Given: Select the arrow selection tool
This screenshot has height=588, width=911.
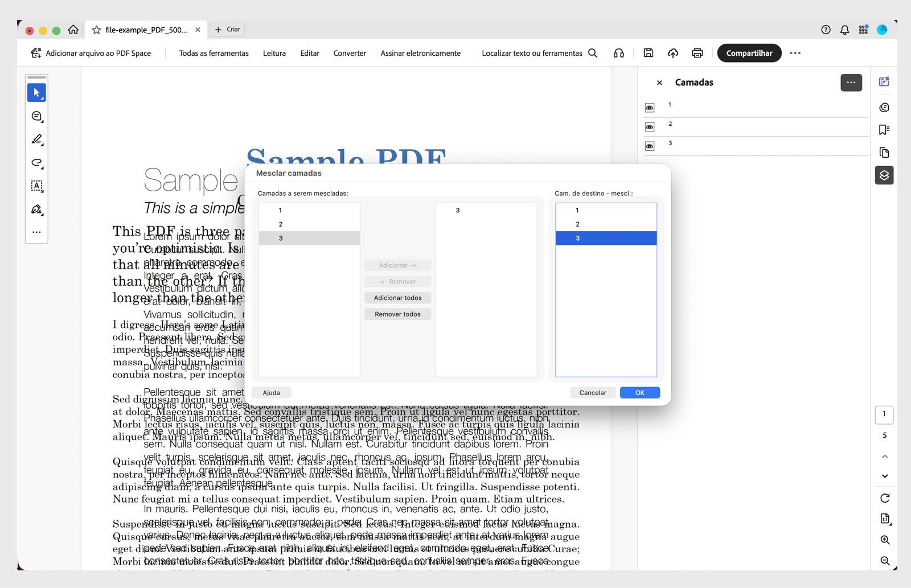Looking at the screenshot, I should click(36, 93).
